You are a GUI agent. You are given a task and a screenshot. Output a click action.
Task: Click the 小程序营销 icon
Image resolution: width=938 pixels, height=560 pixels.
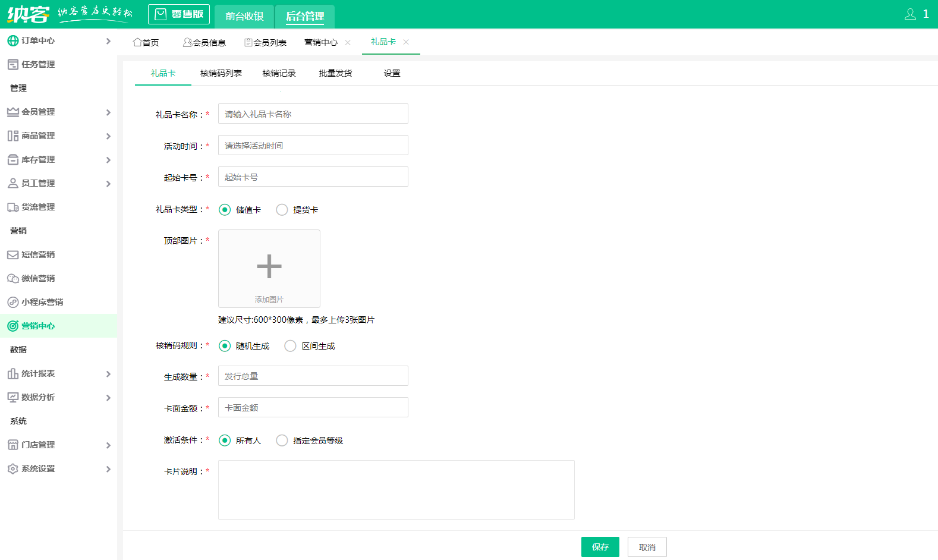(x=12, y=302)
